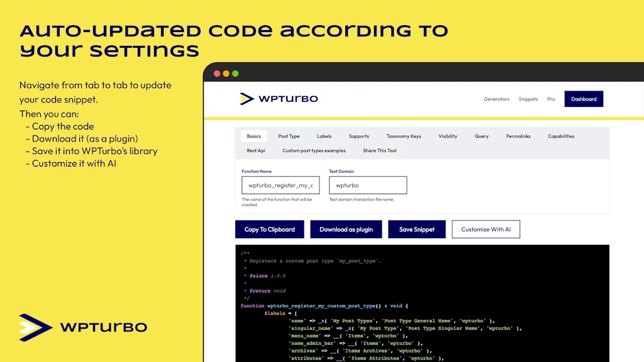This screenshot has width=644, height=362.
Task: Switch to the Capabilities tab
Action: click(x=560, y=136)
